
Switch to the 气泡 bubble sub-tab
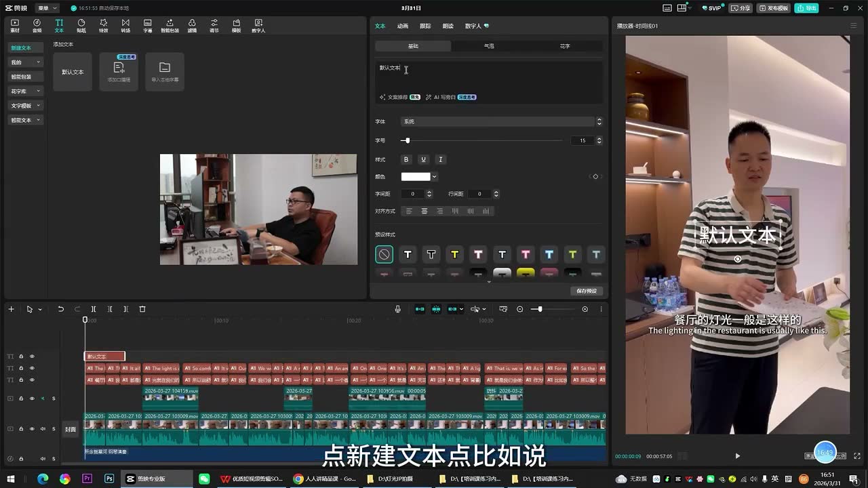click(x=489, y=46)
